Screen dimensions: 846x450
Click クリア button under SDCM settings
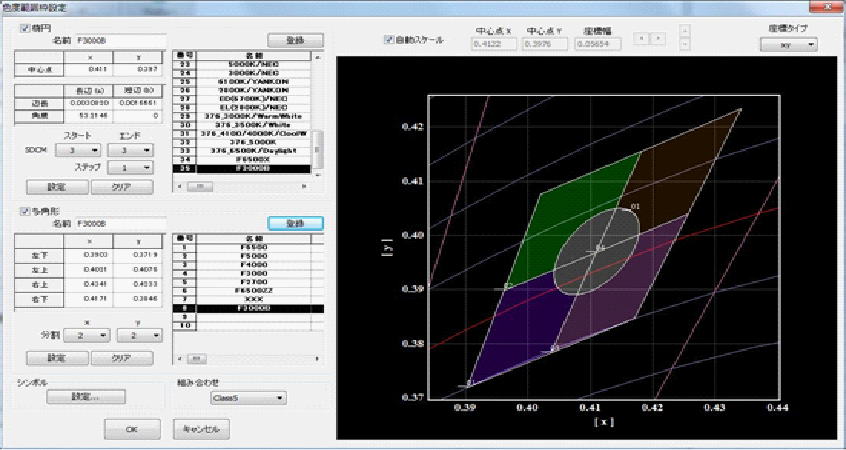[122, 187]
